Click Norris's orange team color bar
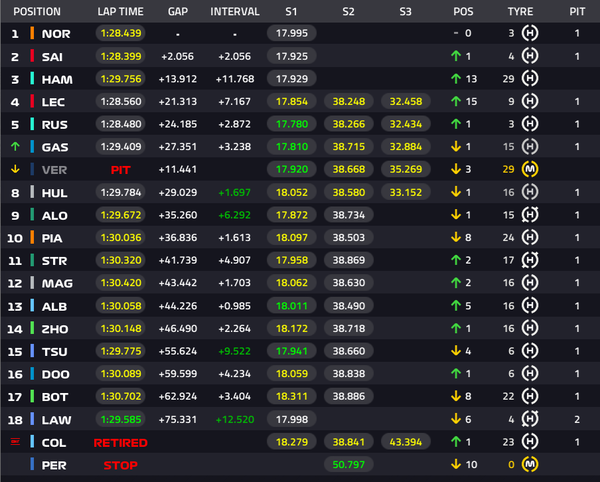This screenshot has height=482, width=600. pos(32,33)
